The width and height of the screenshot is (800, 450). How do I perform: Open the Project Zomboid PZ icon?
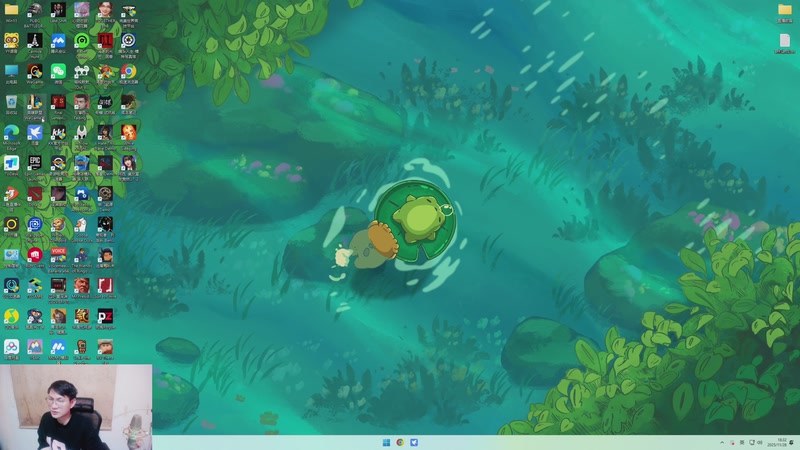[x=105, y=316]
